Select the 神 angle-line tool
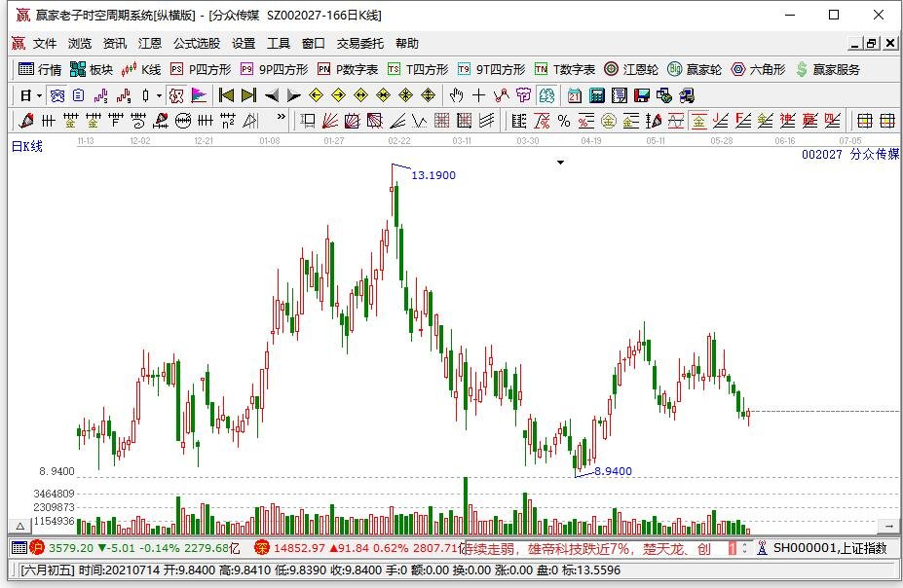The image size is (903, 588). [x=788, y=121]
